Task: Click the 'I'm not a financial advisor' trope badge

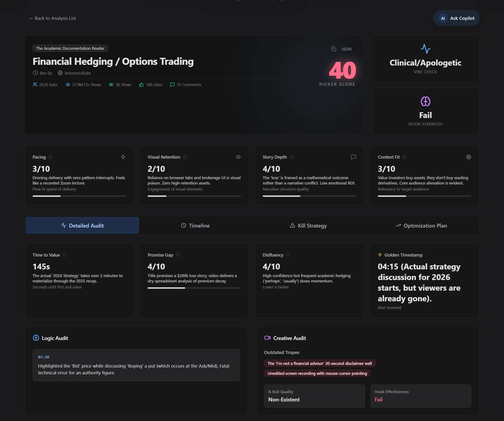Action: click(319, 363)
